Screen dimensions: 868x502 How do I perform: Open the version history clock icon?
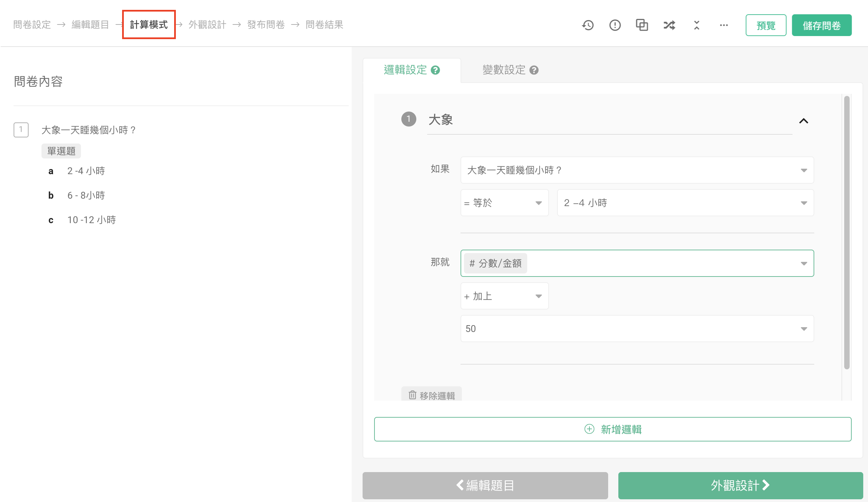pyautogui.click(x=588, y=25)
